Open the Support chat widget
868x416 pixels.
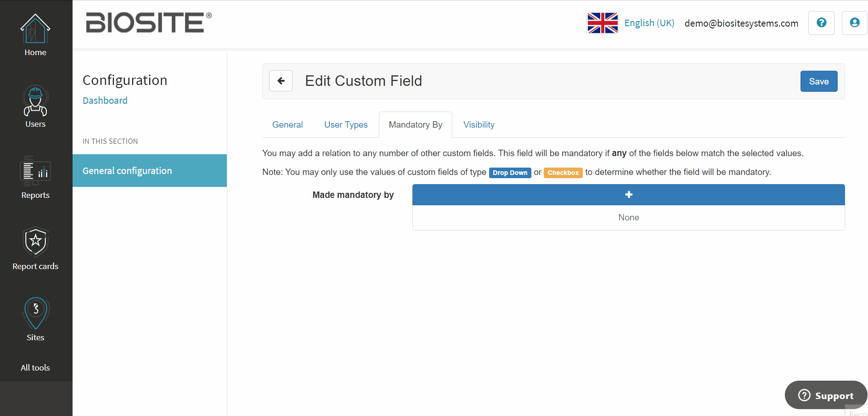point(826,395)
